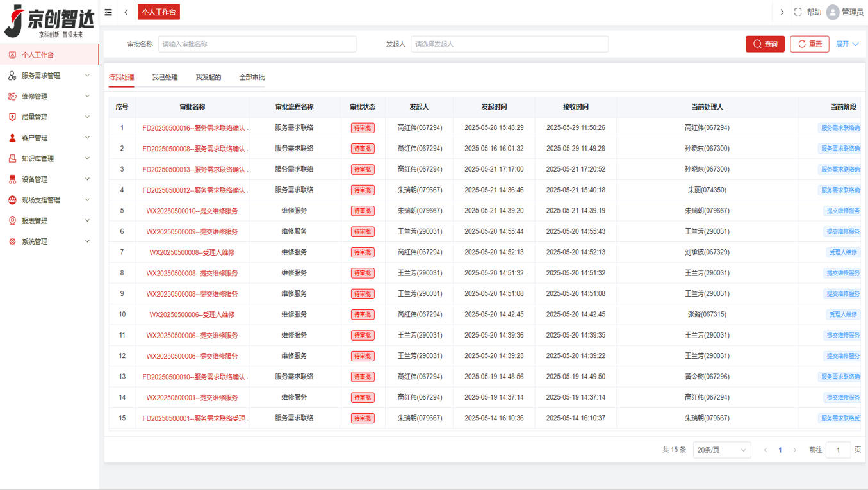Focus the 审批名称 input field
This screenshot has height=490, width=868.
click(257, 44)
